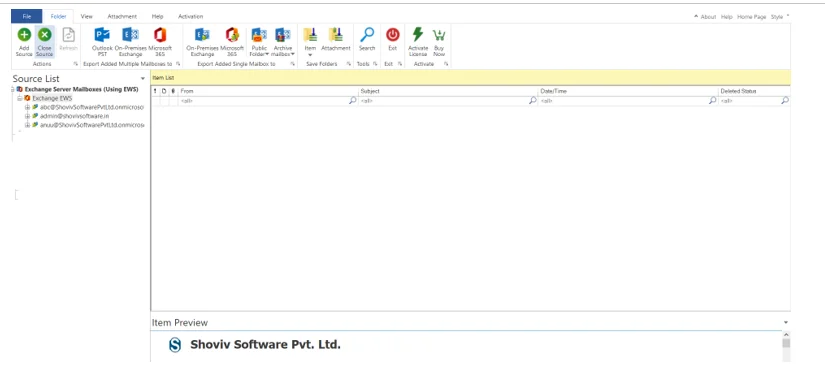The image size is (825, 390).
Task: Click the Buy Now cart icon
Action: coord(439,35)
